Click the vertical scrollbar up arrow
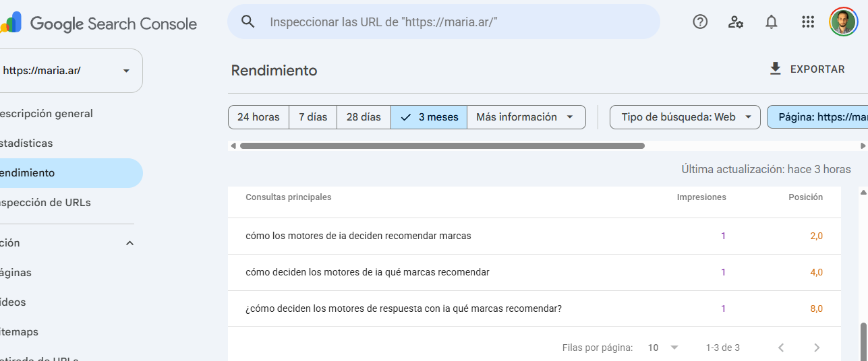 click(863, 192)
